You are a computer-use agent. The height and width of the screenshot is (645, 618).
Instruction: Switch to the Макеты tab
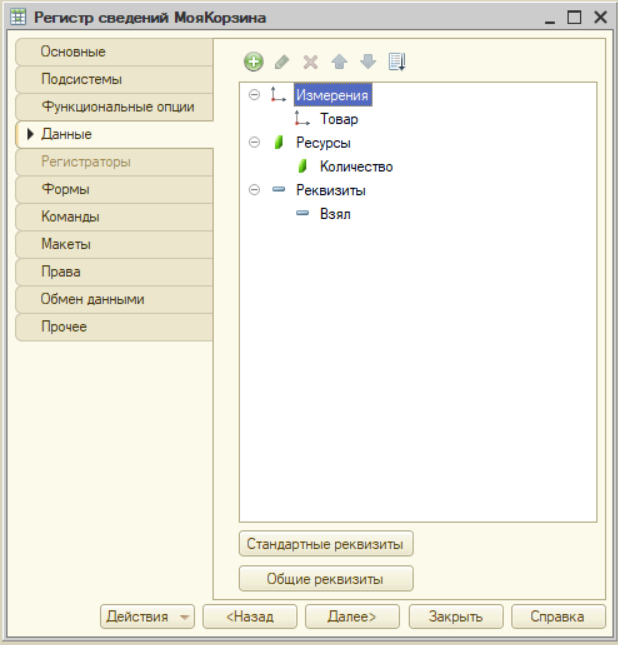pos(114,244)
